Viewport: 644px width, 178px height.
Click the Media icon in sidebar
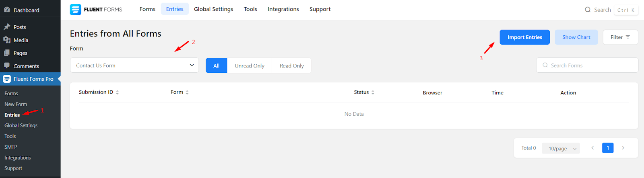[x=7, y=40]
